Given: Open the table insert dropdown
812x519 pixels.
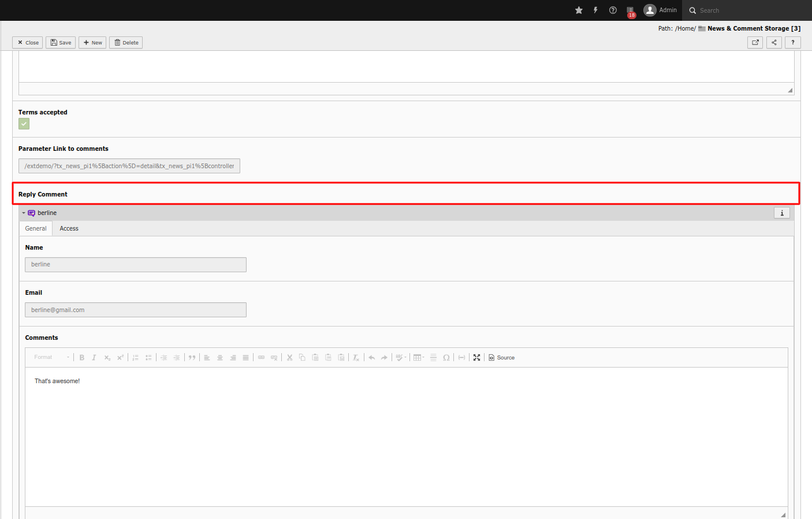Looking at the screenshot, I should 418,357.
